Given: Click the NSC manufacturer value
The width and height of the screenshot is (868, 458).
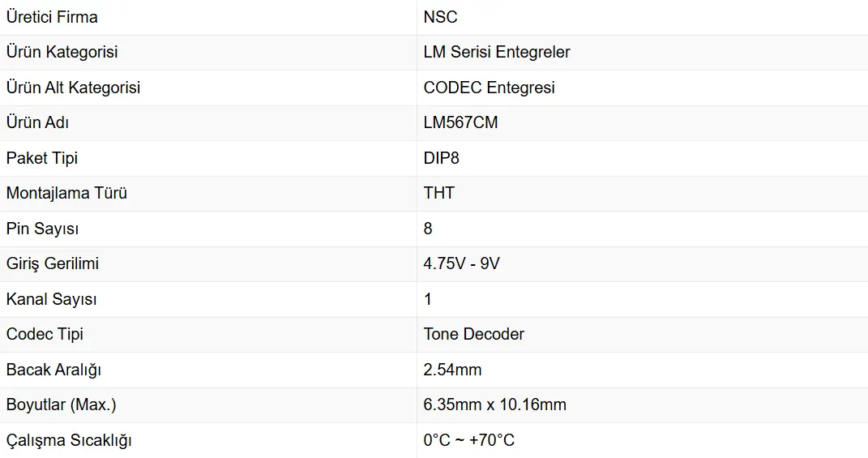Looking at the screenshot, I should click(440, 17).
